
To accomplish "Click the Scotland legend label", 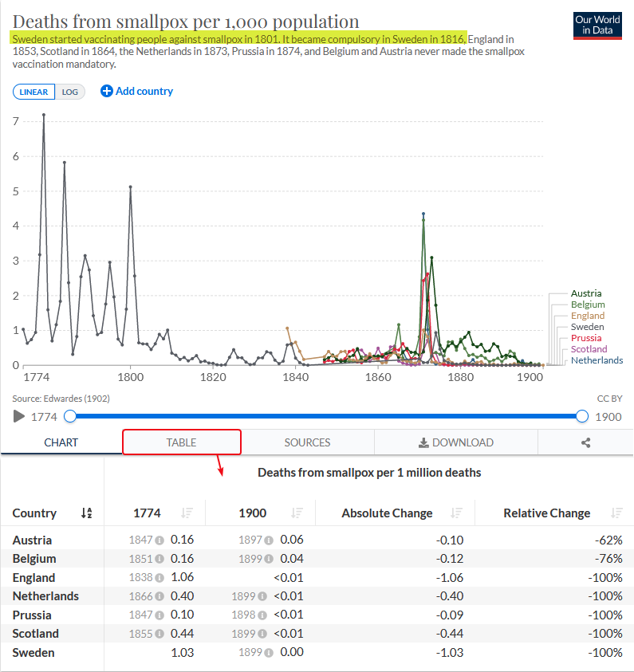I will coord(589,349).
